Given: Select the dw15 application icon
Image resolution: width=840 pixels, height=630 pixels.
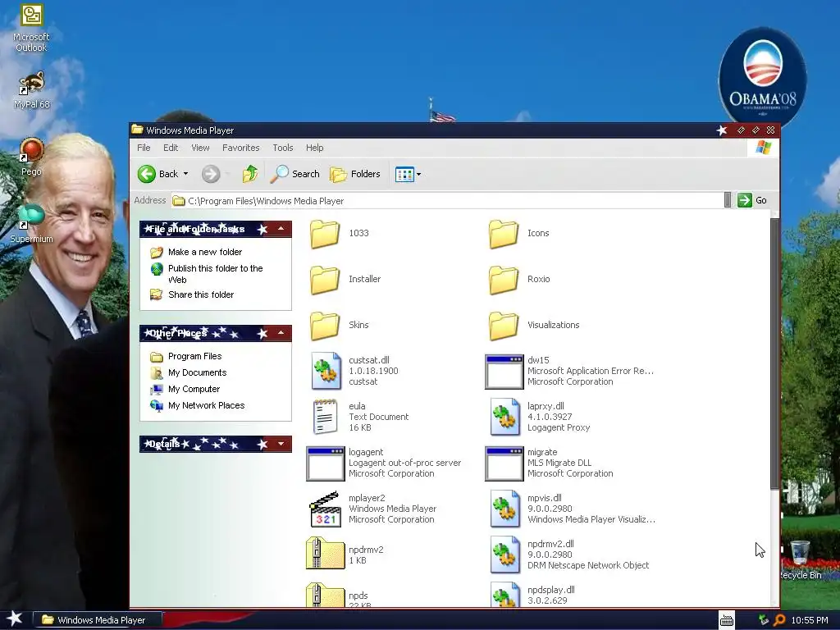Looking at the screenshot, I should pyautogui.click(x=504, y=372).
